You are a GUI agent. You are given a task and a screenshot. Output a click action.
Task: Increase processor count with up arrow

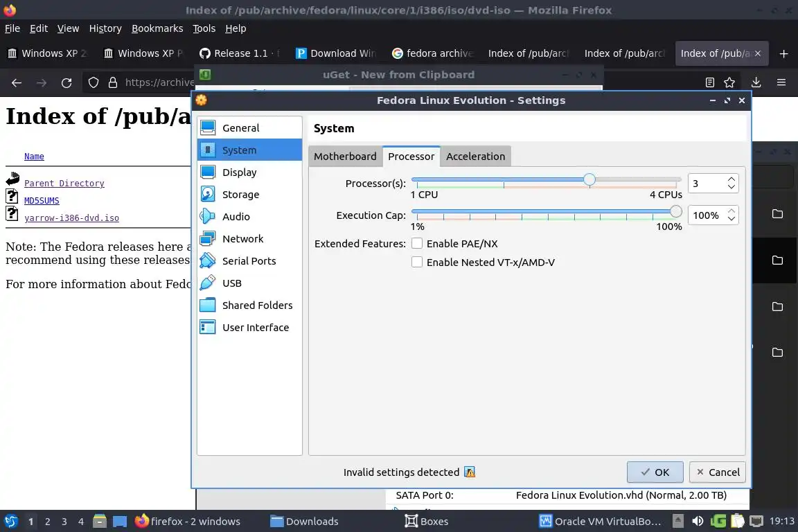(731, 179)
